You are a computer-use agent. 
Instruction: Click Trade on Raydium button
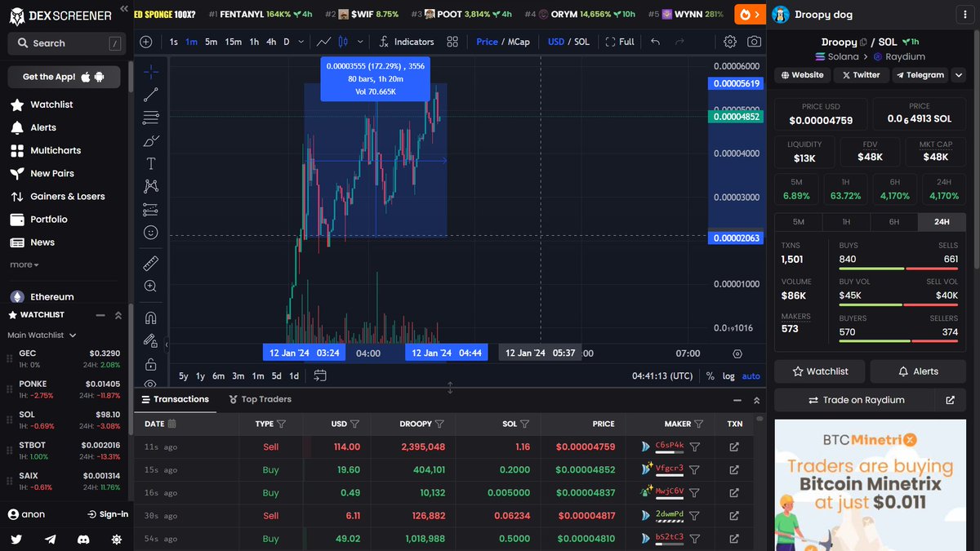click(855, 400)
